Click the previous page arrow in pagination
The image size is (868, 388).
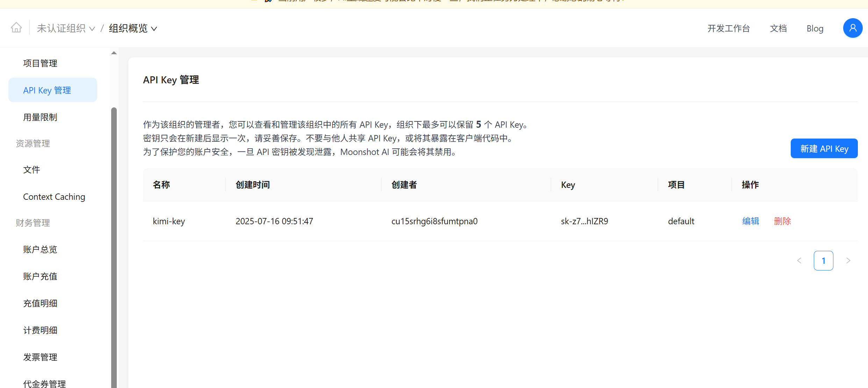(x=799, y=260)
